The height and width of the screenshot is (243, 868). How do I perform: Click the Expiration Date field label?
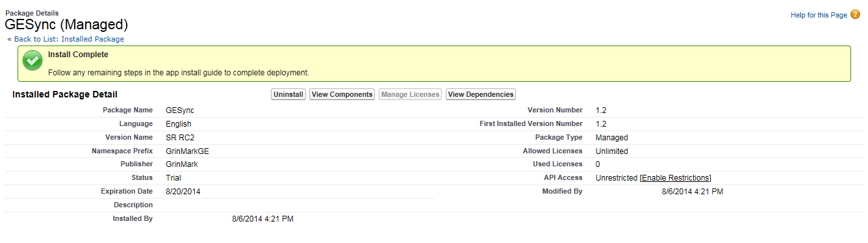tap(127, 192)
